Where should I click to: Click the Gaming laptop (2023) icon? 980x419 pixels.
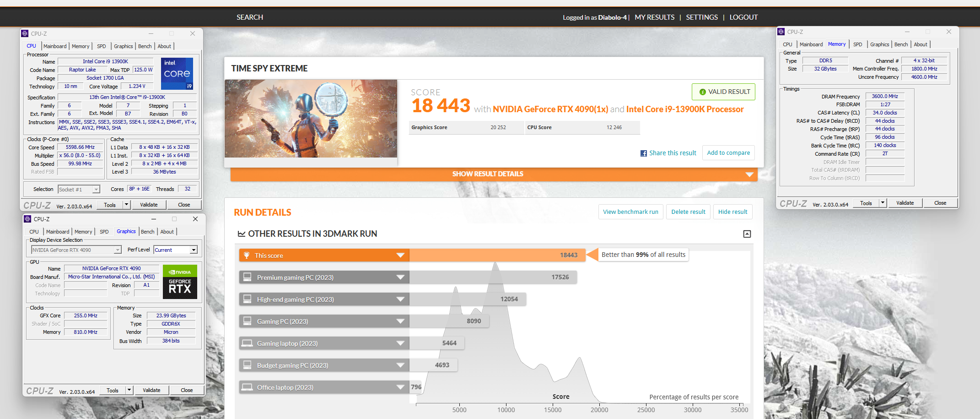point(247,343)
